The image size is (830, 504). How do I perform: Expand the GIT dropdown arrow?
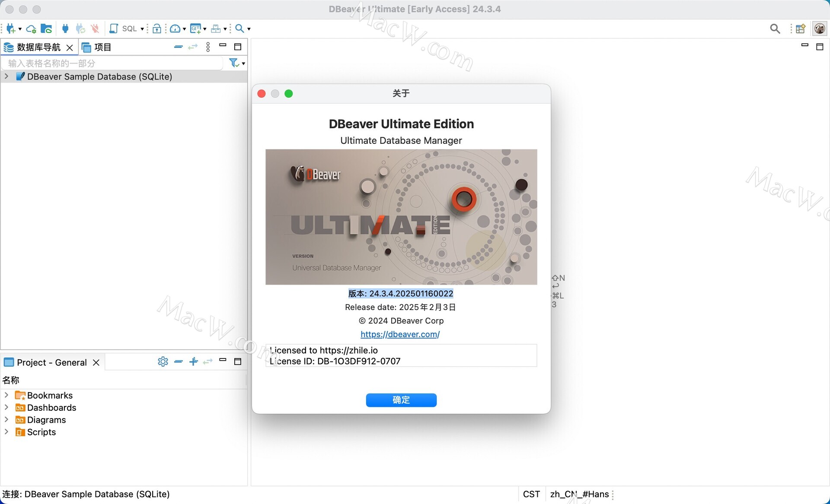pos(204,29)
